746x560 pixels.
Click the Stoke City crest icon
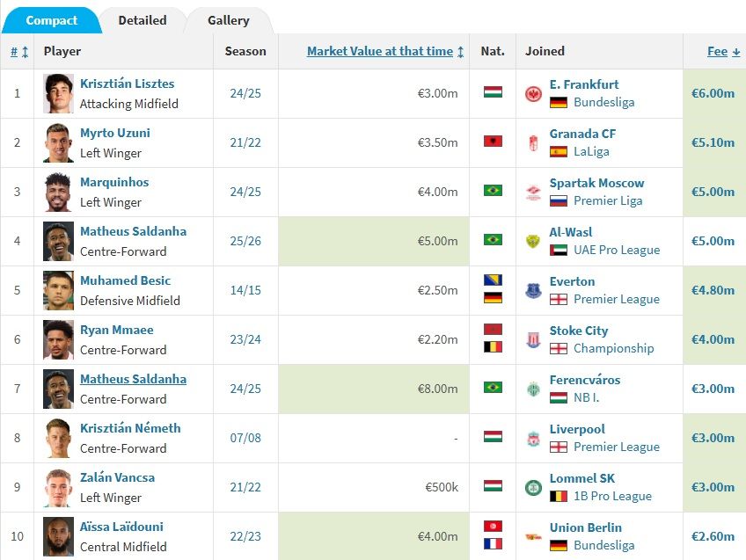[533, 340]
